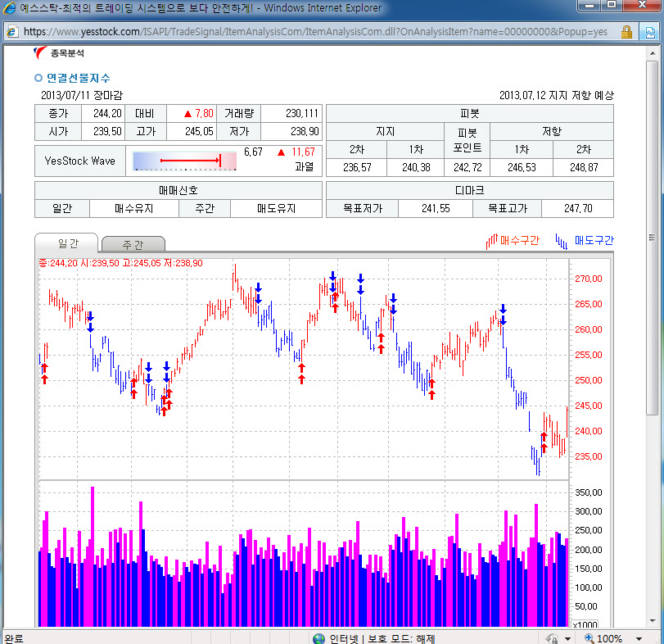Click the Internet zone globe icon in status bar

318,638
